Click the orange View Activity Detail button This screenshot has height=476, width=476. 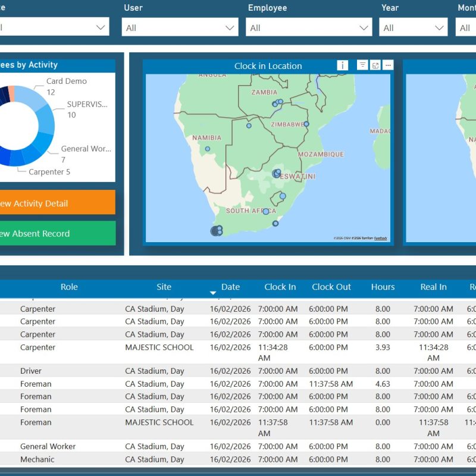57,203
